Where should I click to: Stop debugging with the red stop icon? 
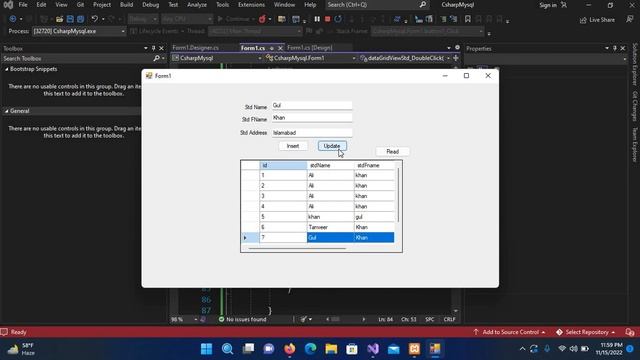point(327,19)
